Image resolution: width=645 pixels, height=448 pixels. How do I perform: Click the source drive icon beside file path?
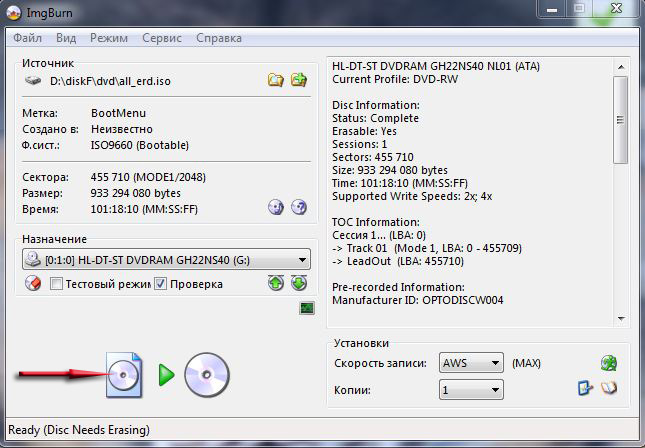tap(33, 80)
